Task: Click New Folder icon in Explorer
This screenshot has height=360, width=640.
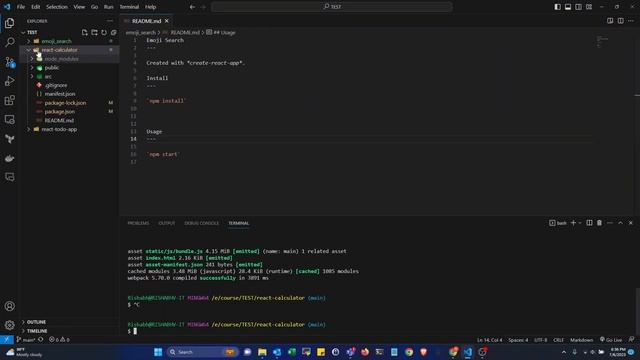Action: (94, 32)
